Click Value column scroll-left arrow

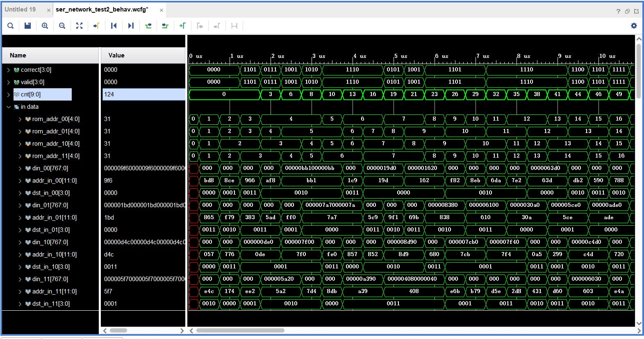click(x=105, y=330)
